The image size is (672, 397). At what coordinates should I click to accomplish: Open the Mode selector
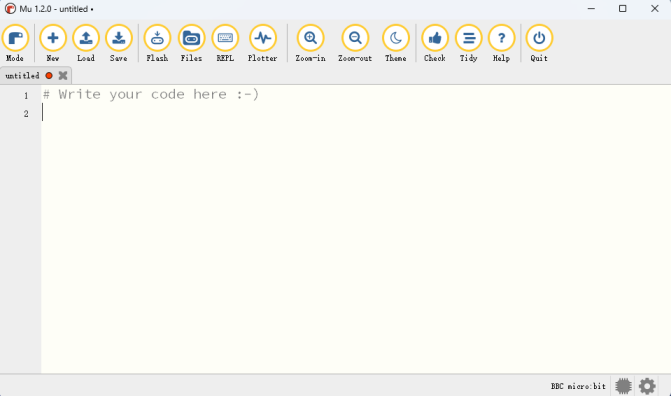click(15, 43)
